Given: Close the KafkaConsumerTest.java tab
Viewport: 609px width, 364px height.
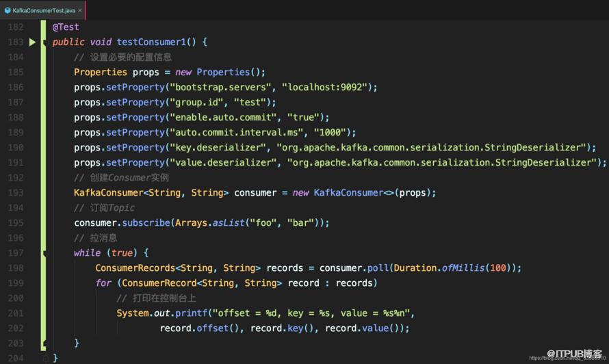Looking at the screenshot, I should pos(80,10).
